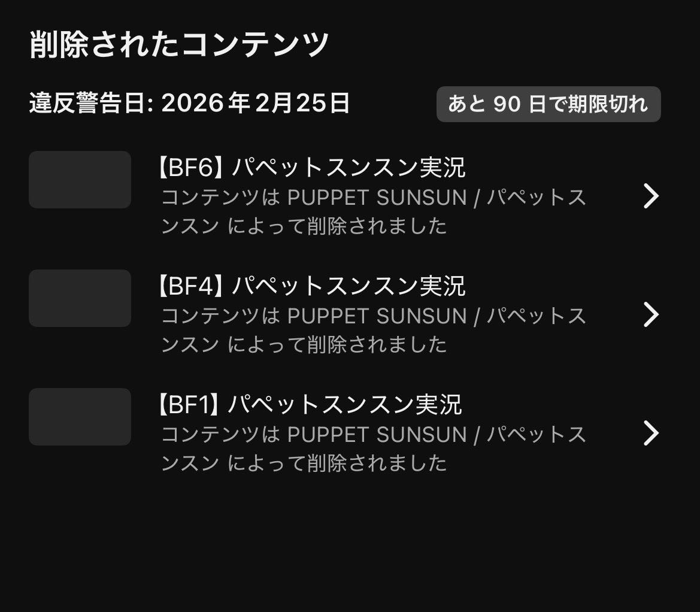Click the あと 90 日で期限切れ badge
Screen dimensions: 700x612
(x=548, y=105)
